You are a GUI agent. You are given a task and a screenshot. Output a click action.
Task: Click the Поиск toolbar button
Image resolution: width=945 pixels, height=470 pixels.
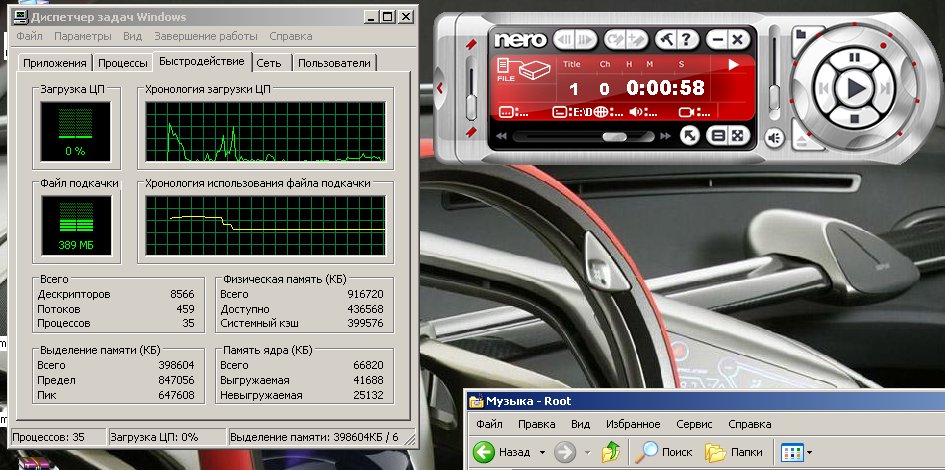[666, 452]
